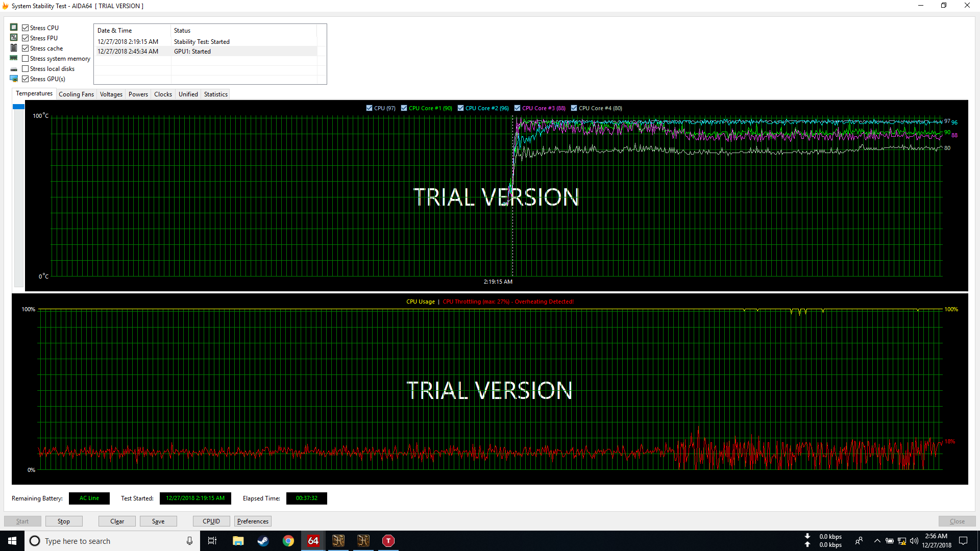Open the red T app on the taskbar
The image size is (980, 551).
(388, 541)
